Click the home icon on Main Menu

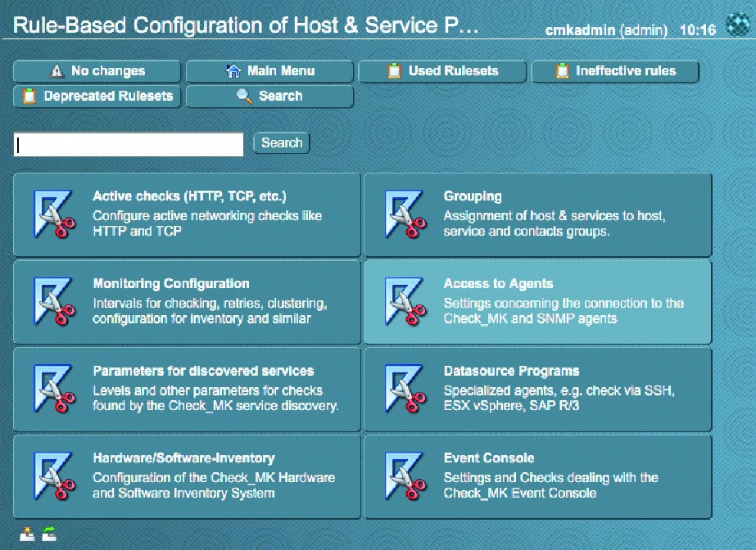tap(235, 70)
